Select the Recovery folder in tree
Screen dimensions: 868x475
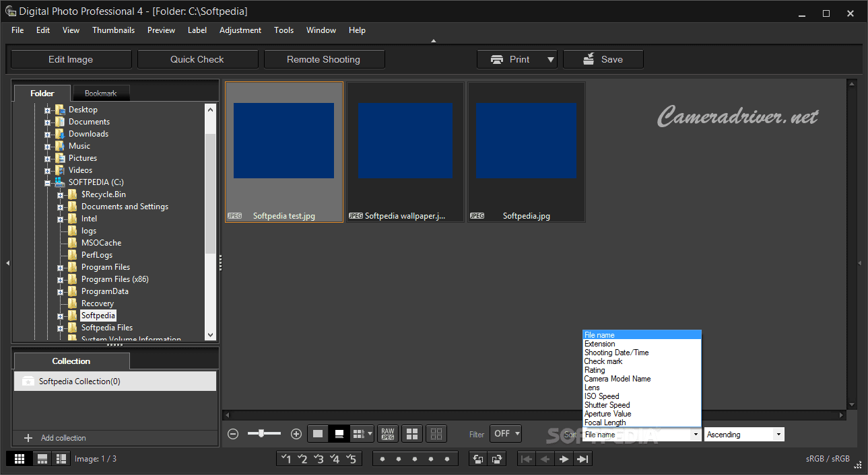pos(98,303)
